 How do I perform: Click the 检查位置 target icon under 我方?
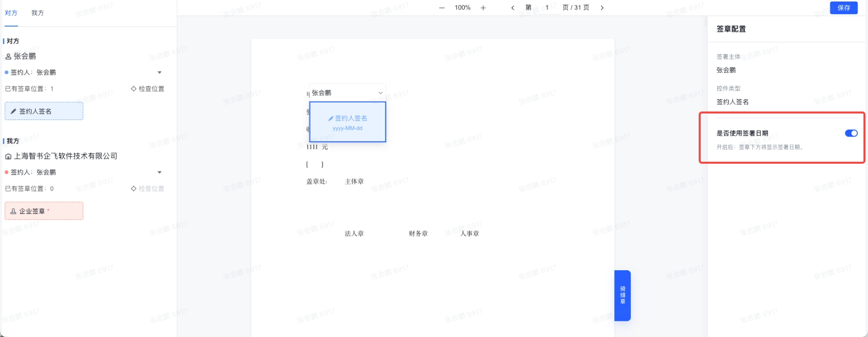click(134, 189)
